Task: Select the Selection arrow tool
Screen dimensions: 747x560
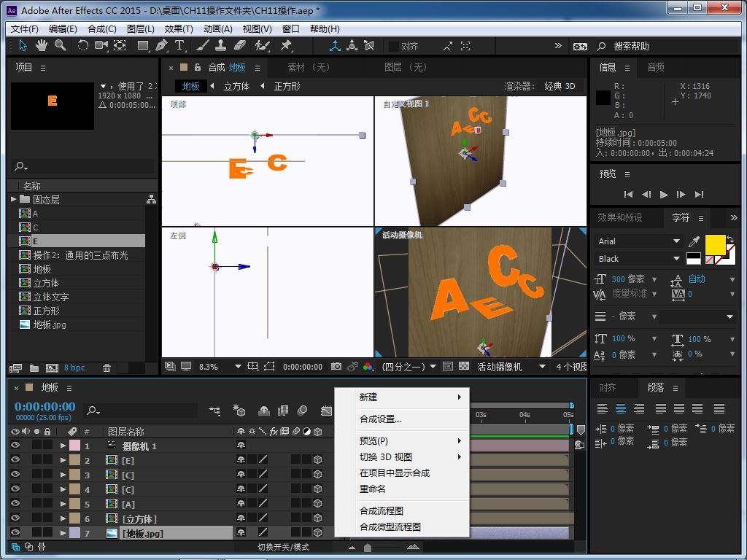Action: click(x=23, y=46)
